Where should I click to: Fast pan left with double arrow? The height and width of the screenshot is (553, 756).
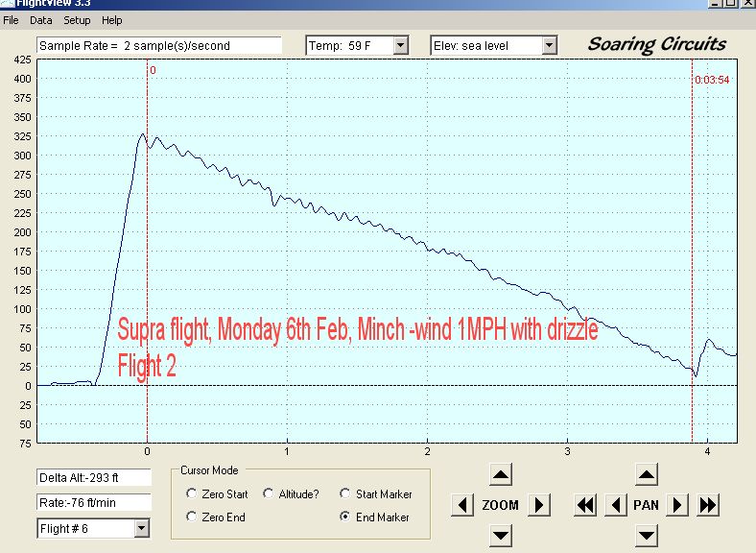585,505
